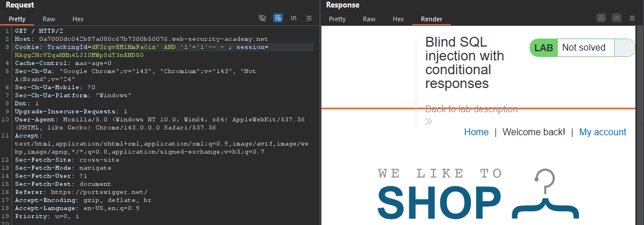Click the Priority: u=0, i line
Screen dimensions: 644x225
[47, 216]
